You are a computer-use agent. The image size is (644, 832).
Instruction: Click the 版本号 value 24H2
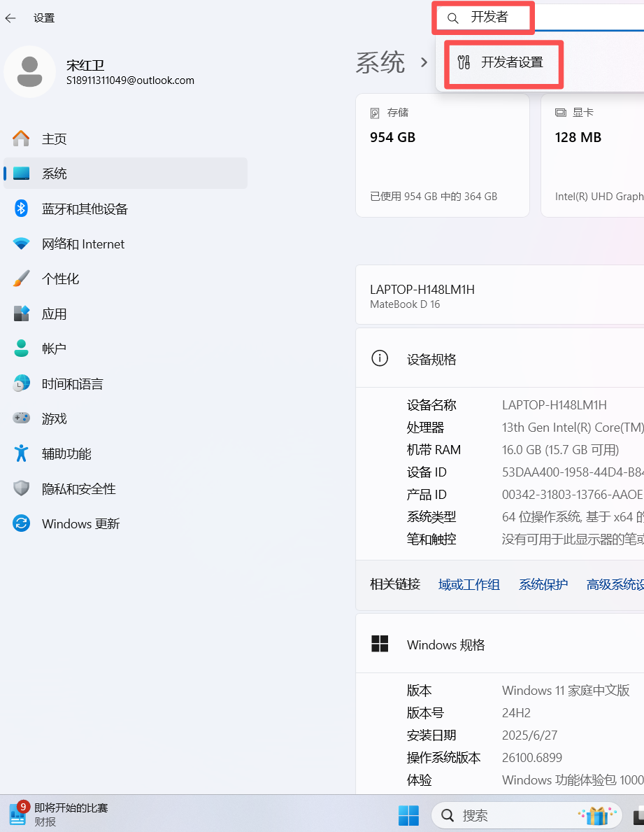516,712
